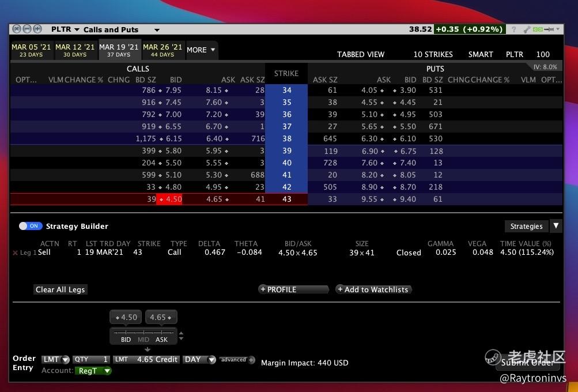Remove Leg 1 with its X icon
Screen dimensions: 578x392
(x=15, y=252)
